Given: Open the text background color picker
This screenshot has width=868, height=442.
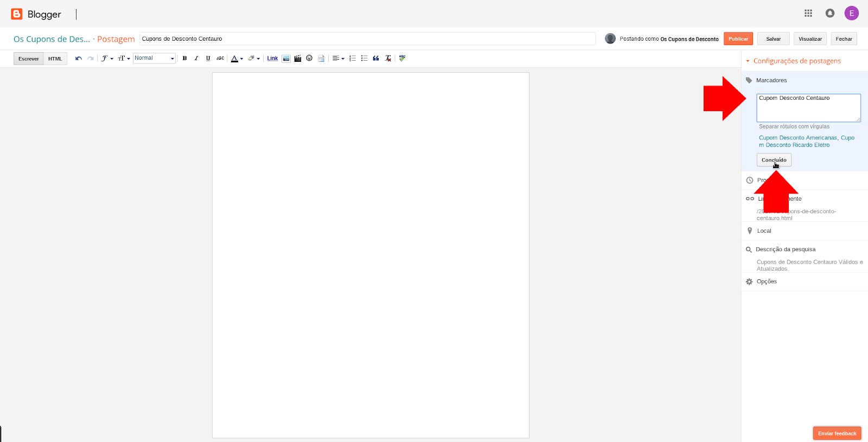Looking at the screenshot, I should coord(254,59).
